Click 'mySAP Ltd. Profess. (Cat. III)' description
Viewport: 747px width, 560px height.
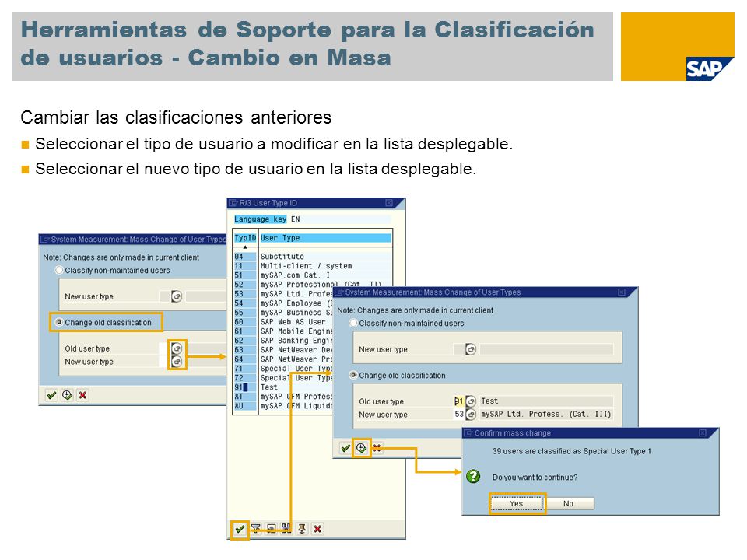coord(545,415)
